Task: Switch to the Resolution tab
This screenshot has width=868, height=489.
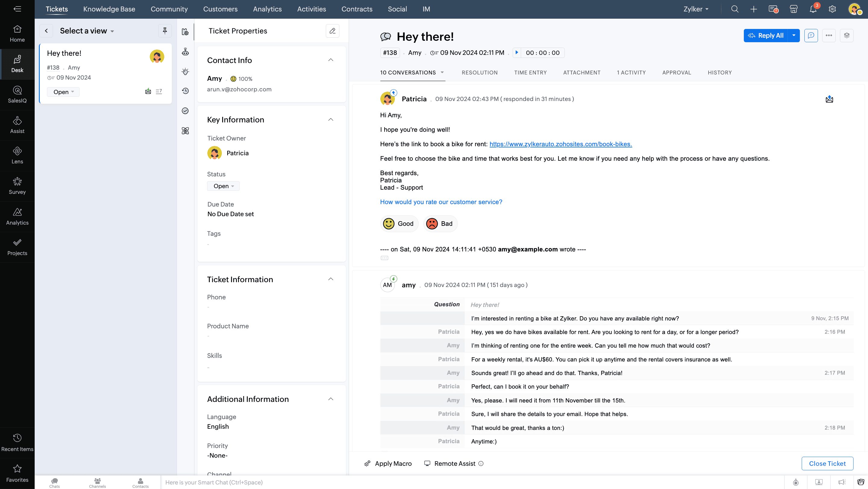Action: 479,72
